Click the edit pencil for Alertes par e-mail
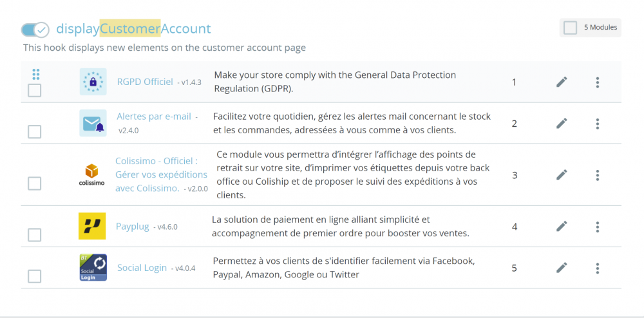644x318 pixels. click(562, 123)
